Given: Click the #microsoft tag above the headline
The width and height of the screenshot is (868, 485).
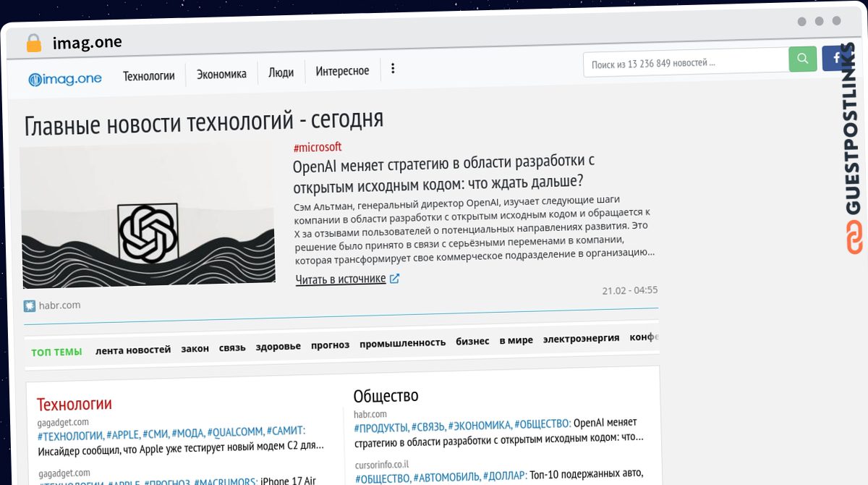Looking at the screenshot, I should coord(318,147).
